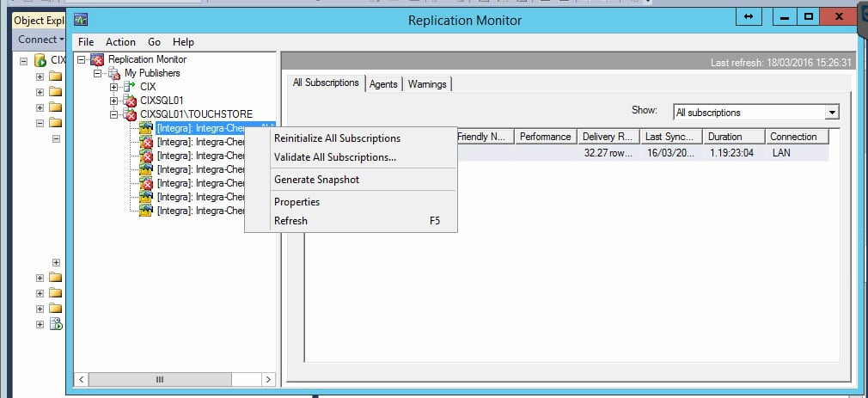Click the SQL Server Agent icon in Object Explorer
Viewport: 868px width, 398px height.
(56, 324)
